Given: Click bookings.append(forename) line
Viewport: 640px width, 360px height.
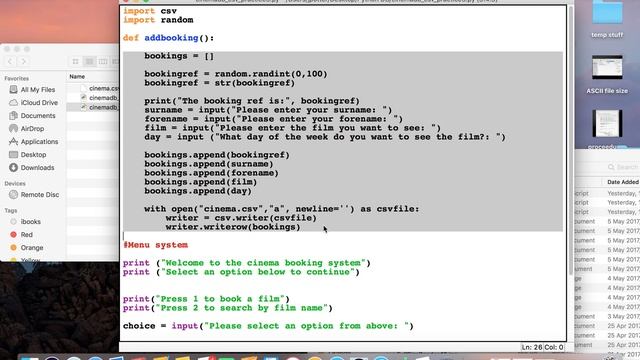Looking at the screenshot, I should 211,173.
